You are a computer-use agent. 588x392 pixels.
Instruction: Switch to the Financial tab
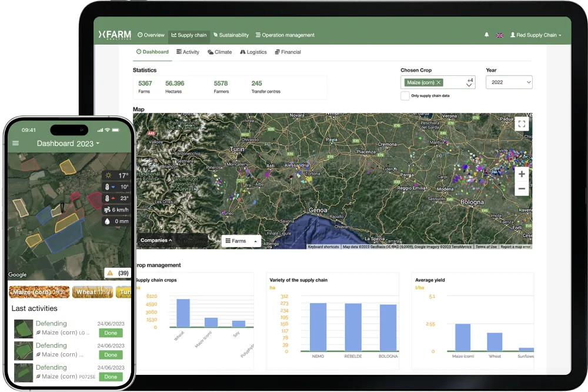[288, 52]
